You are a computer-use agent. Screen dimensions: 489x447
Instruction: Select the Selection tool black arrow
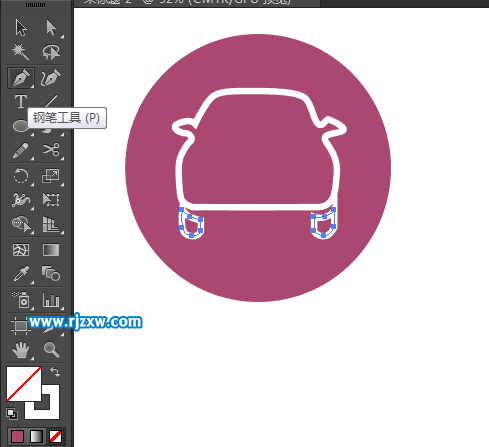coord(21,28)
